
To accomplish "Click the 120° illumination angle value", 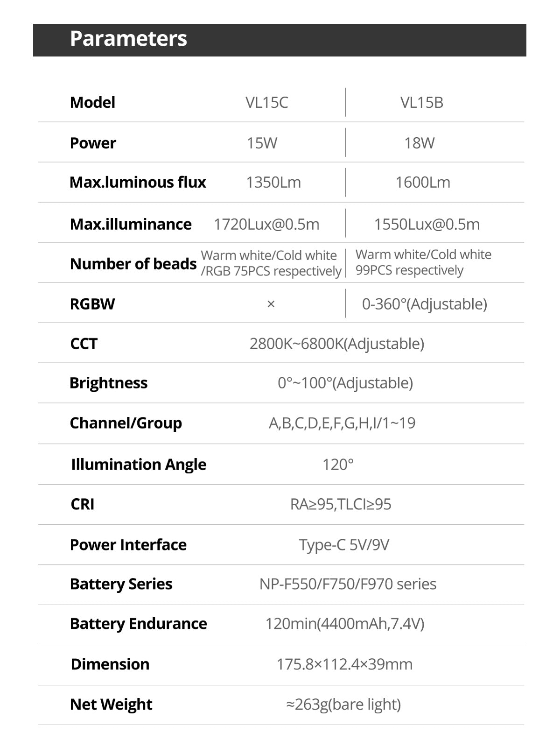I will point(338,465).
